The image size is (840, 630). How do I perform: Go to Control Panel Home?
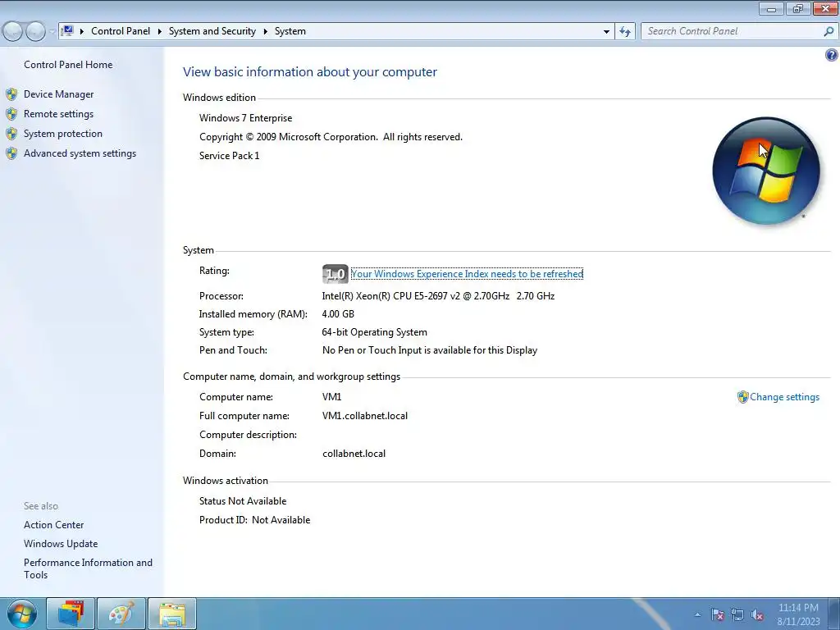tap(68, 65)
